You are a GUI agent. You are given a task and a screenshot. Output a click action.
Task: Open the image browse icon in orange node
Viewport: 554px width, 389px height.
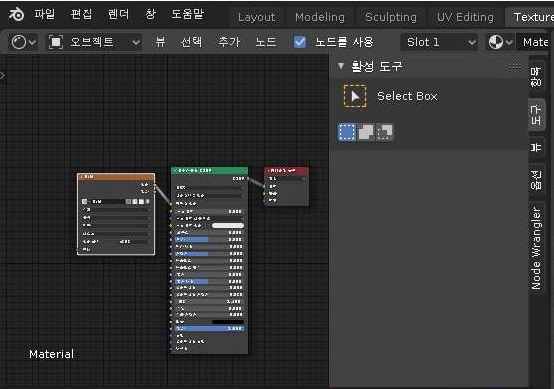tap(84, 201)
